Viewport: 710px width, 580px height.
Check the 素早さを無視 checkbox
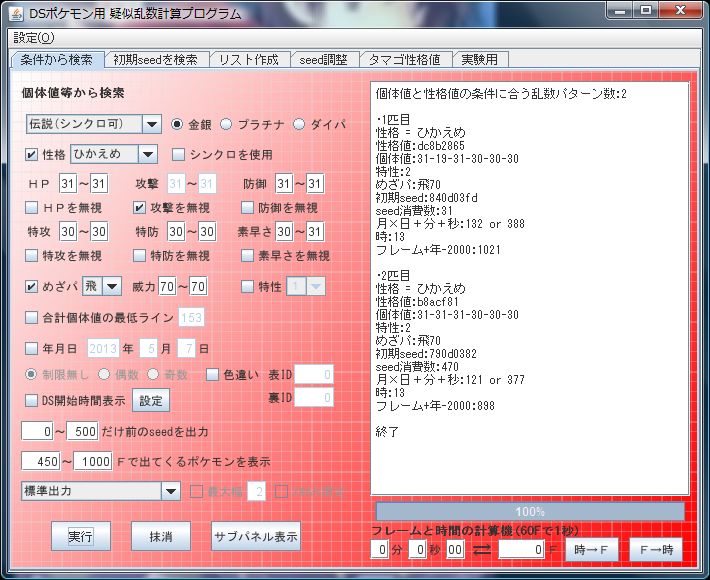click(247, 256)
